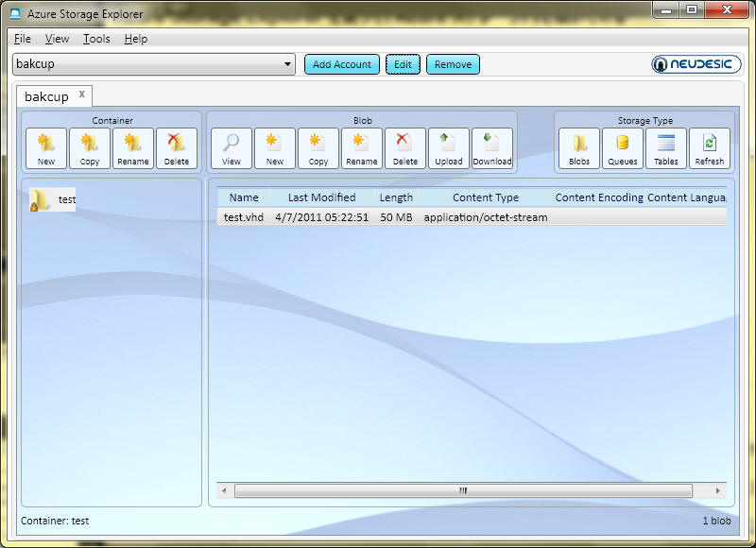View the selected blob
This screenshot has width=756, height=548.
(x=232, y=148)
